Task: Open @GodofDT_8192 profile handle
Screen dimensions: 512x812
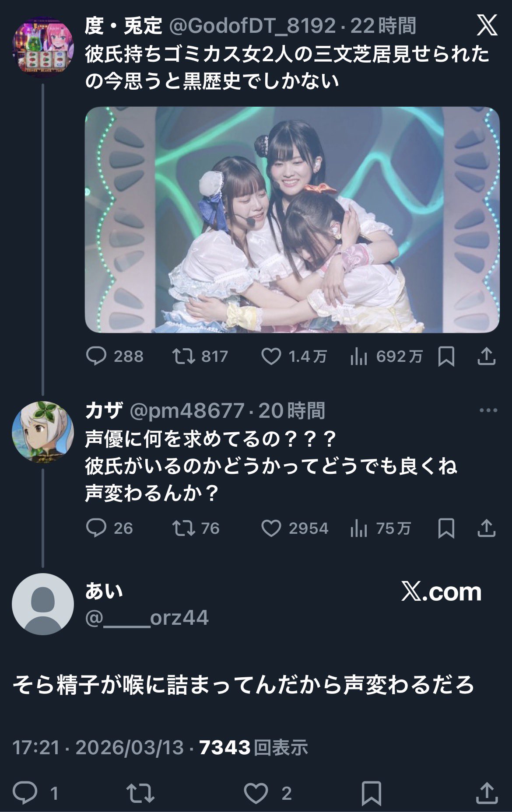Action: pyautogui.click(x=252, y=26)
